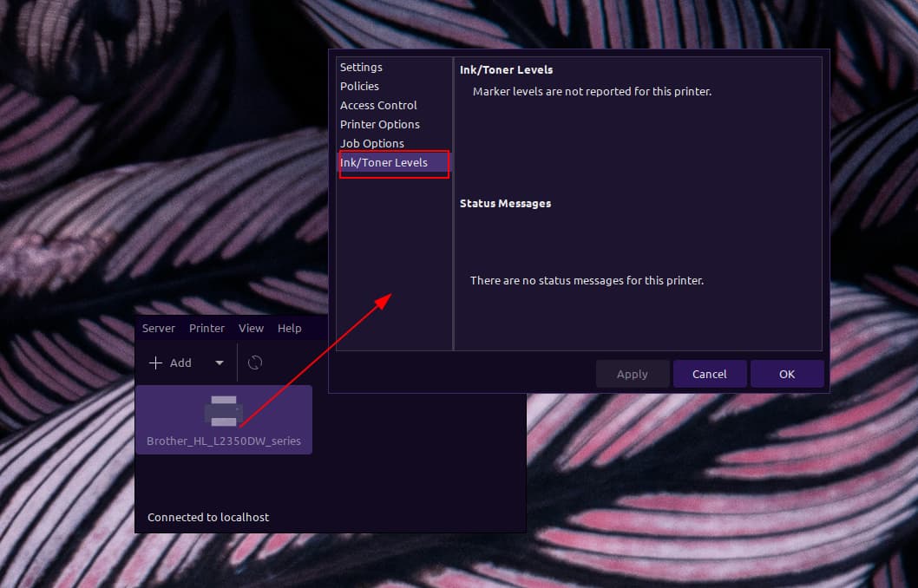Switch to Printer Options
The height and width of the screenshot is (588, 918).
click(x=379, y=124)
